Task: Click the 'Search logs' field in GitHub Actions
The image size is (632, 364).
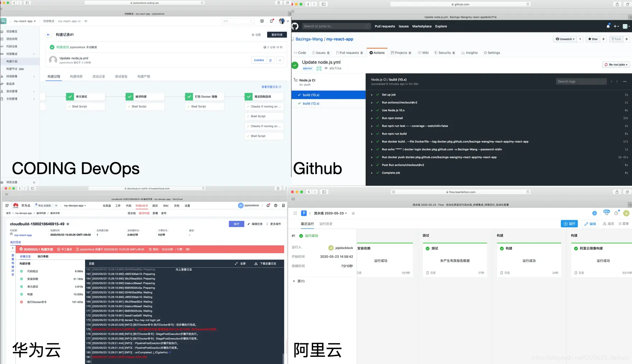Action: [581, 82]
